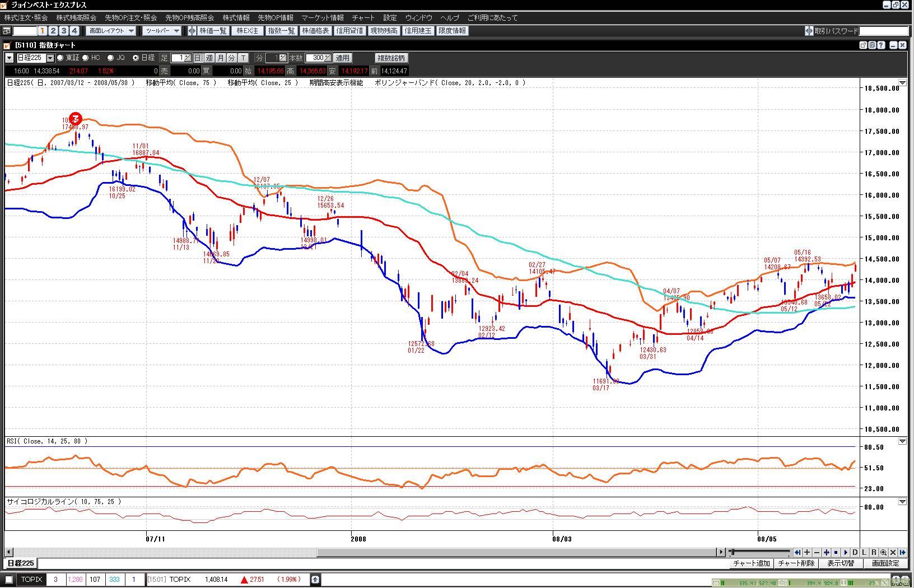Click the help question mark icon in chart panel
Screen dimensions: 914x588
point(882,45)
